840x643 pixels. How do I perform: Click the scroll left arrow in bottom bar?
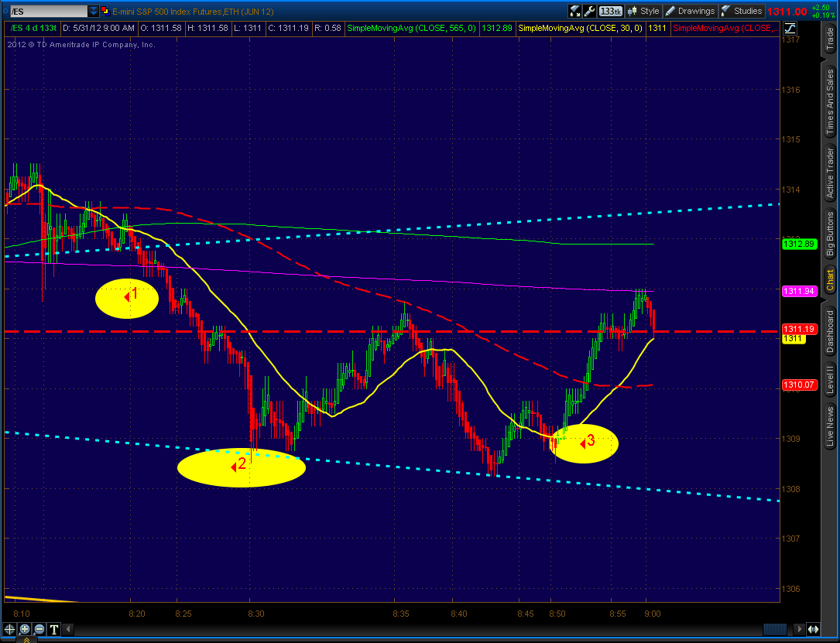point(70,629)
